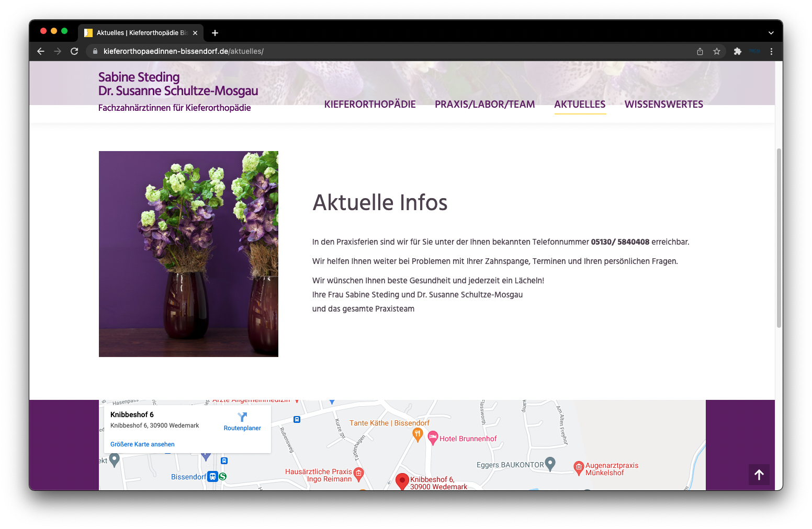Select Hausärztliche Praxis Ingo Reimann marker
This screenshot has width=812, height=529.
click(x=358, y=474)
